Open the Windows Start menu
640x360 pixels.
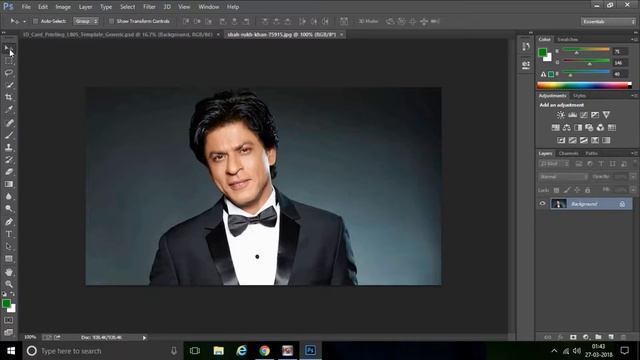(x=11, y=351)
